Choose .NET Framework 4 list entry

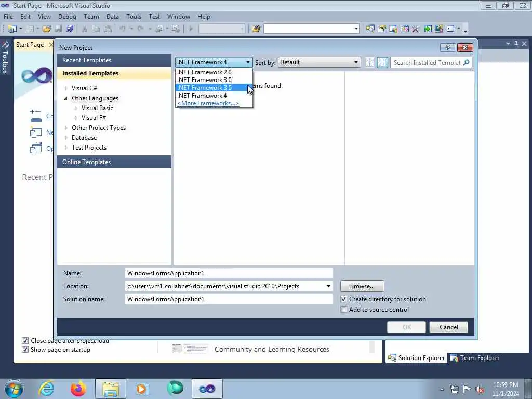pos(214,96)
